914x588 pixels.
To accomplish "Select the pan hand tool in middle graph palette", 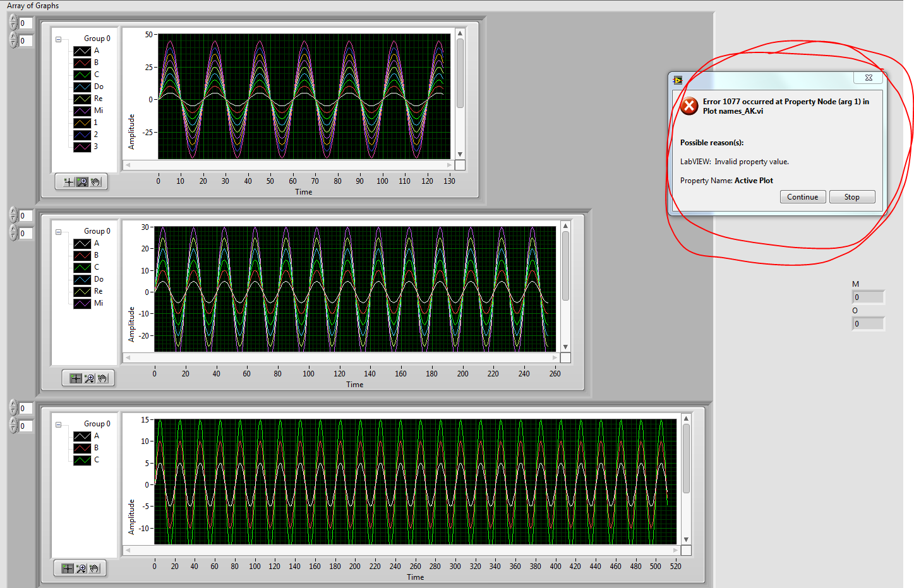I will pos(102,378).
